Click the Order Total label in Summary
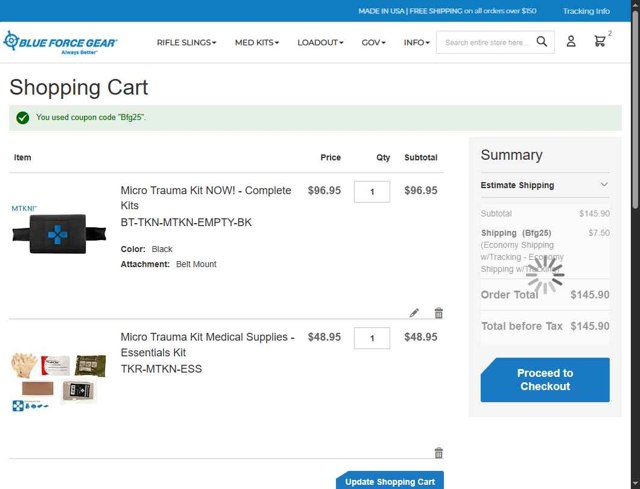 pyautogui.click(x=509, y=295)
